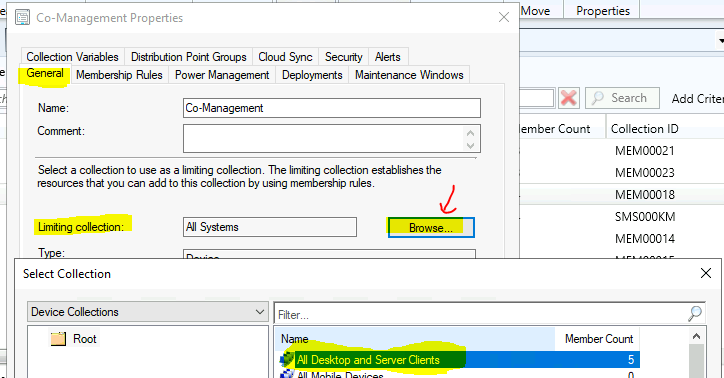Click into the Comment text box
This screenshot has height=378, width=724.
[323, 138]
